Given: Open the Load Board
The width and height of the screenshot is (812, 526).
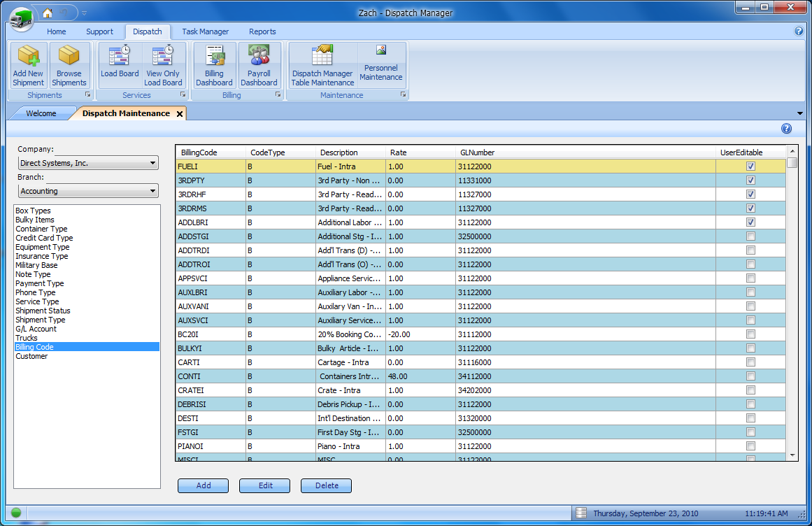Looking at the screenshot, I should pos(120,65).
